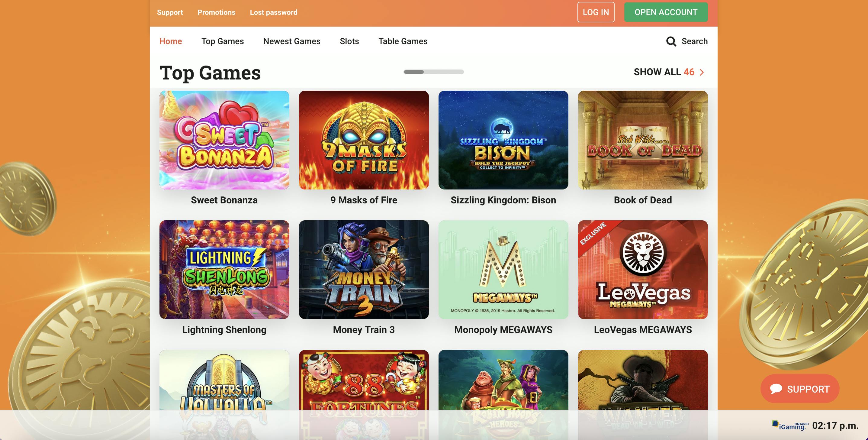Launch the Money Train 3 game
This screenshot has height=440, width=868.
(364, 270)
